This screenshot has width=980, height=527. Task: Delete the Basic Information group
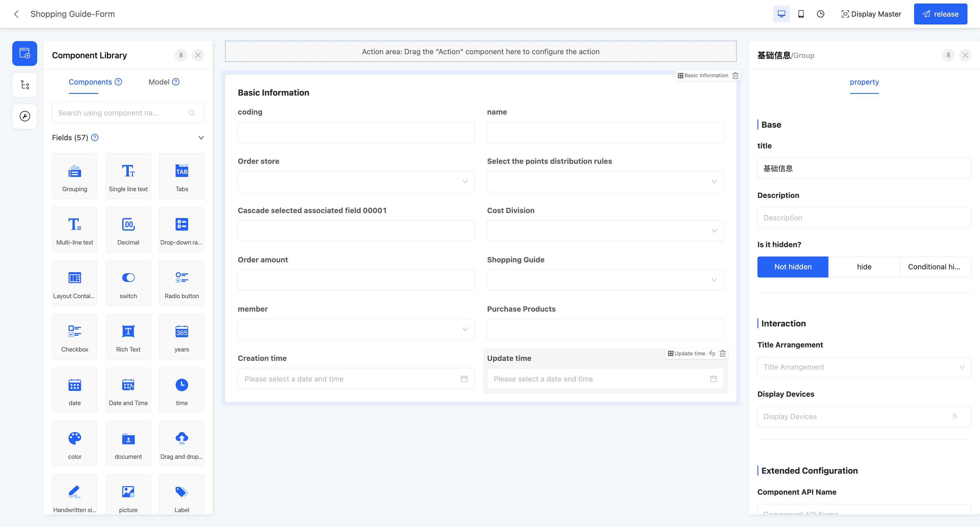coord(735,75)
